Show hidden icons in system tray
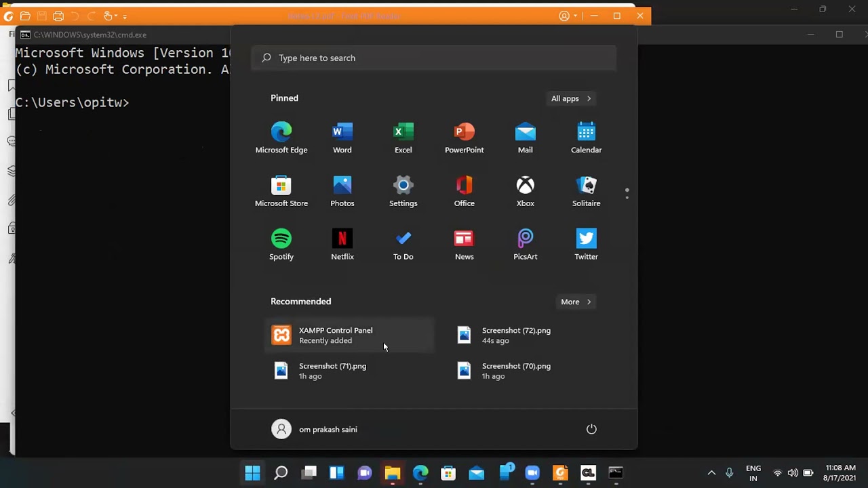 (711, 472)
